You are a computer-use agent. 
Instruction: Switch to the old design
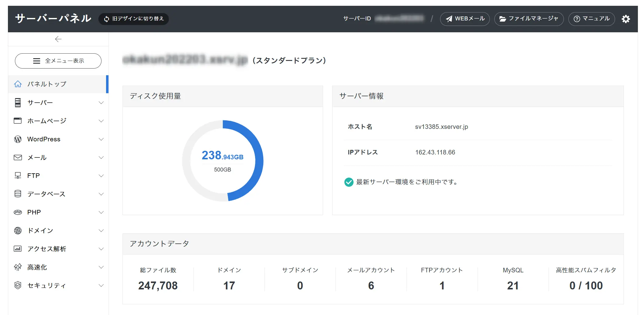134,19
